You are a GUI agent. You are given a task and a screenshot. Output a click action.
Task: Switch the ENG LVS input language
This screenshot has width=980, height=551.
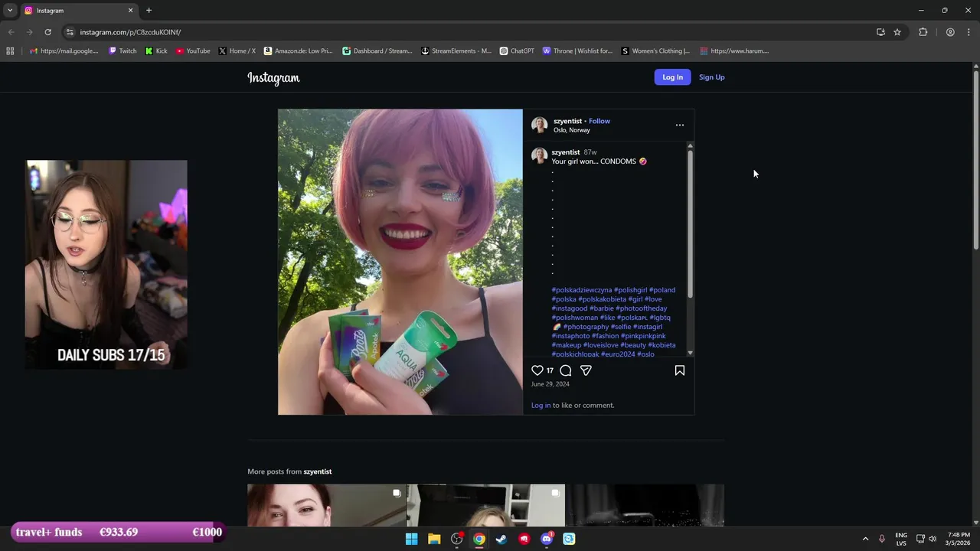pyautogui.click(x=901, y=539)
